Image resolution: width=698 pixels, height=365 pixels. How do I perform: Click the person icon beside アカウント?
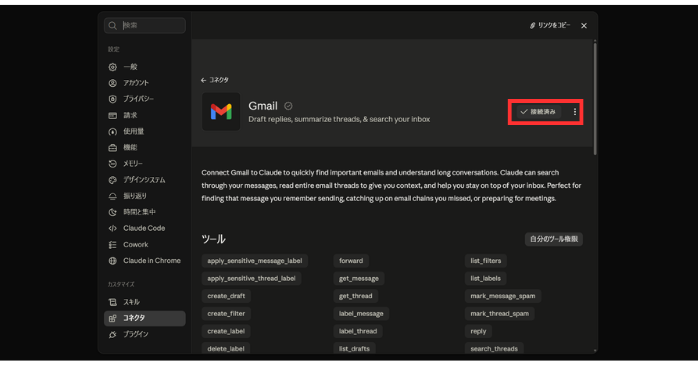113,83
